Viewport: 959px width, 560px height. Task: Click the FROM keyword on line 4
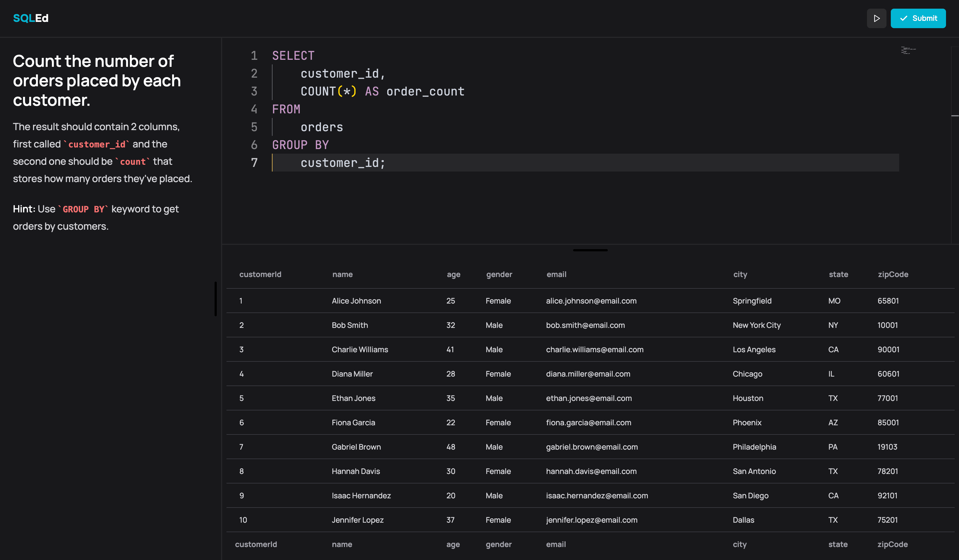tap(286, 109)
